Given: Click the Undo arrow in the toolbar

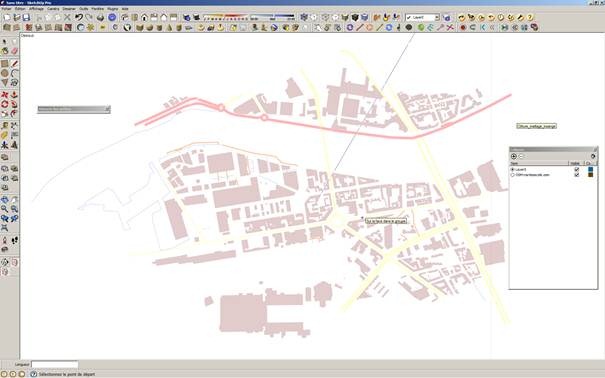Looking at the screenshot, I should (x=79, y=17).
